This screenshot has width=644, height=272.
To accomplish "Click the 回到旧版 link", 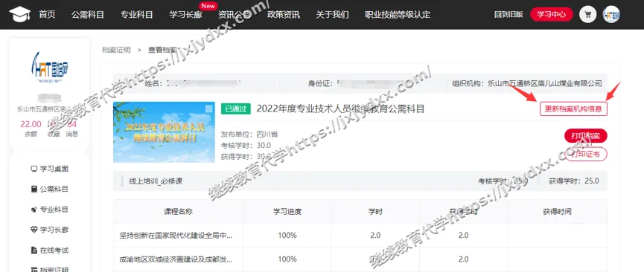I will [x=509, y=14].
